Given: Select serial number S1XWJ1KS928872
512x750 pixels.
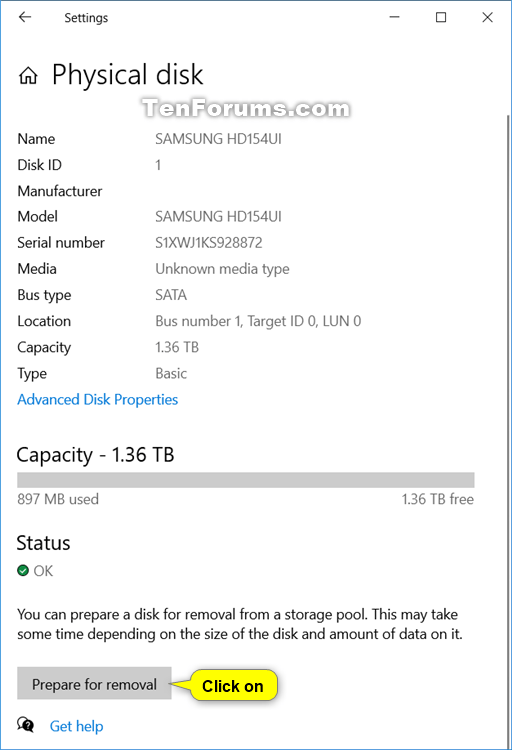Looking at the screenshot, I should [x=209, y=243].
